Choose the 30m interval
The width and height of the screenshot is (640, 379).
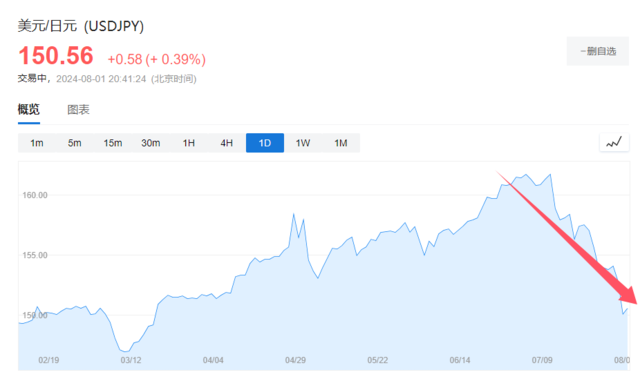151,143
